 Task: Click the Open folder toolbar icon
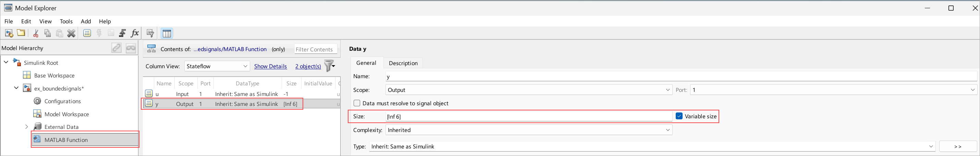point(21,33)
